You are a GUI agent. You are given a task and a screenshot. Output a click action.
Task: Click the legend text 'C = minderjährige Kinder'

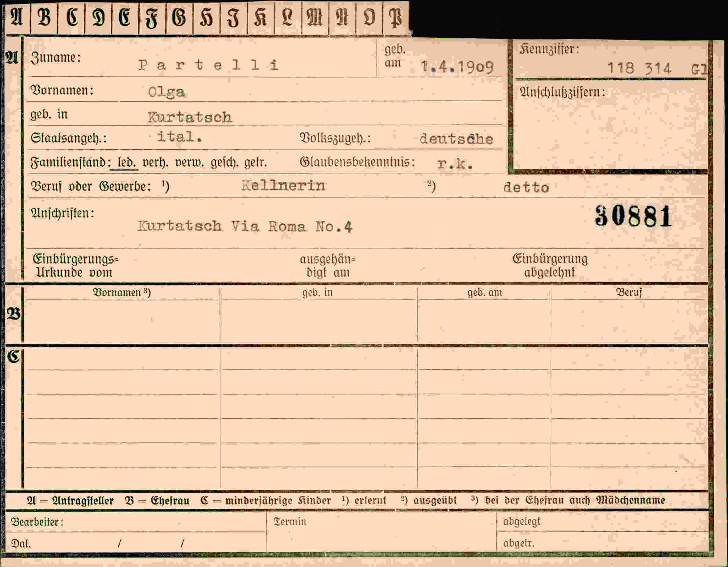click(266, 500)
